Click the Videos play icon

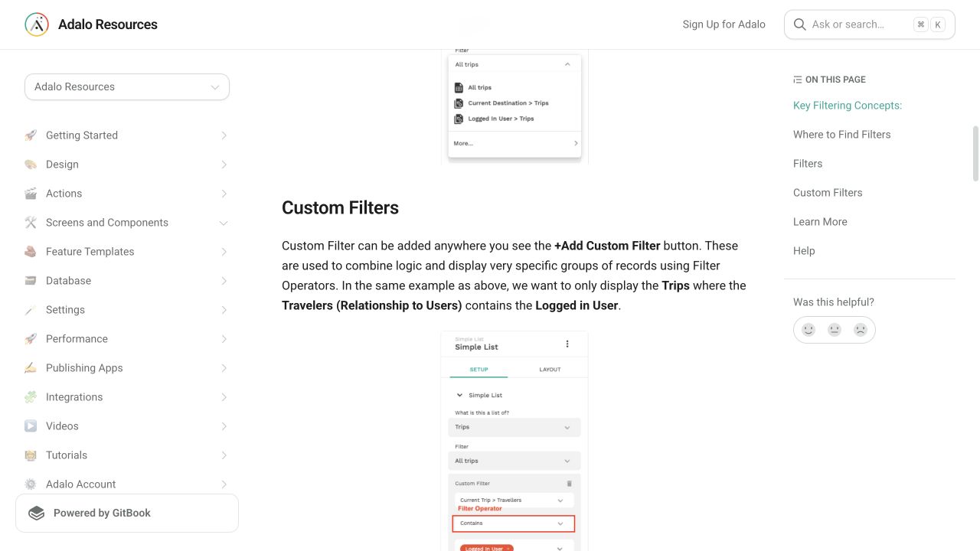(x=31, y=426)
